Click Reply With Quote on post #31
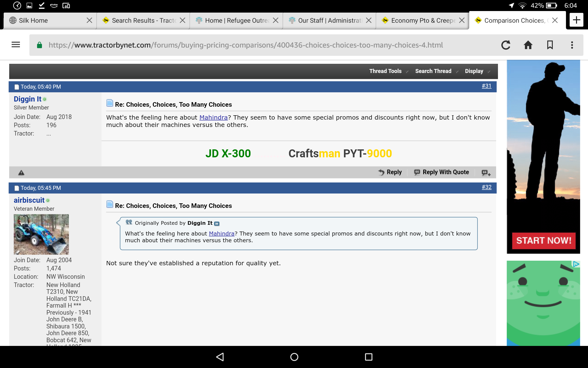Viewport: 588px width, 368px height. point(441,172)
